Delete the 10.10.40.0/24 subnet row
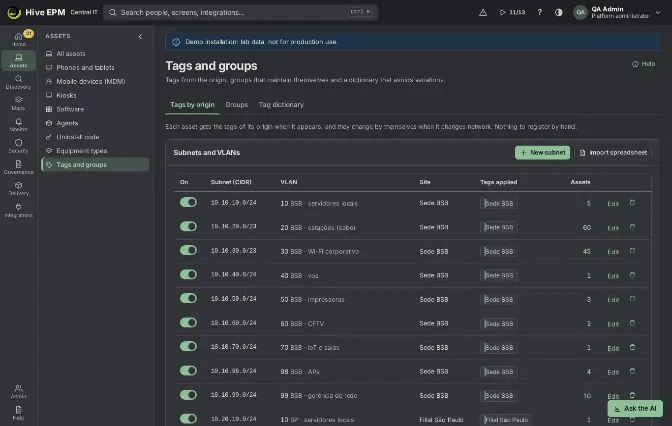 632,275
